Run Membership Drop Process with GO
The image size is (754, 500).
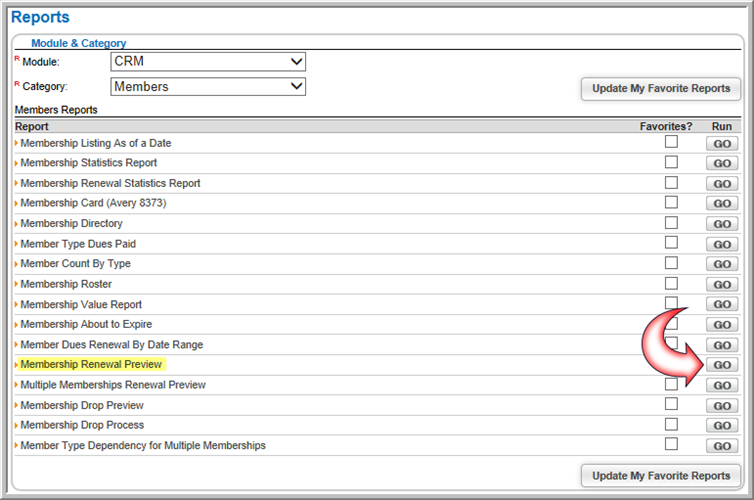pyautogui.click(x=722, y=425)
